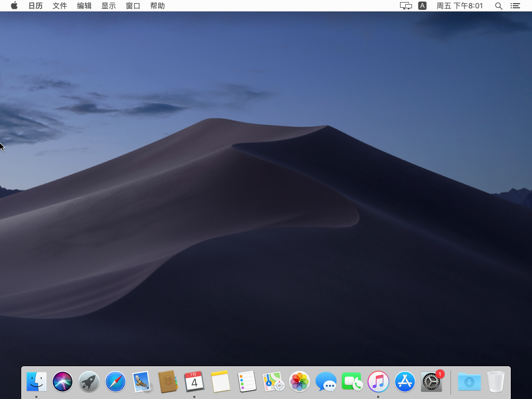
Task: Click the clock showing 周五 下午8:01
Action: tap(459, 6)
